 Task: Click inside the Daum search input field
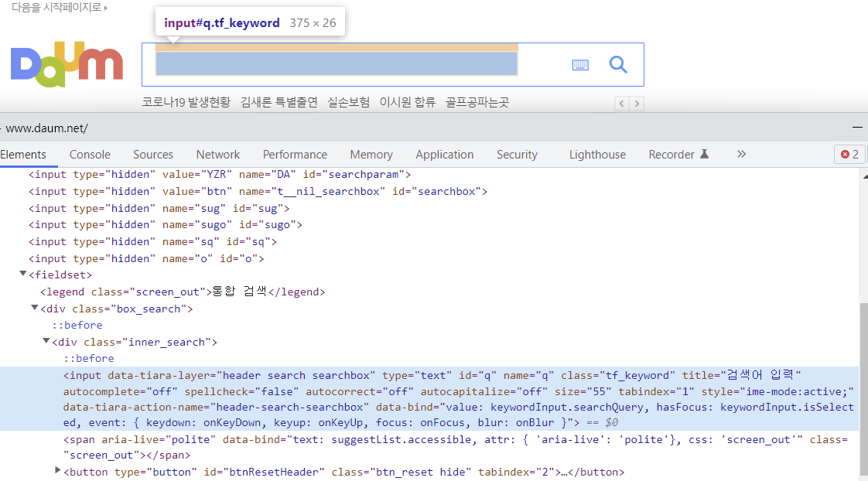(337, 63)
